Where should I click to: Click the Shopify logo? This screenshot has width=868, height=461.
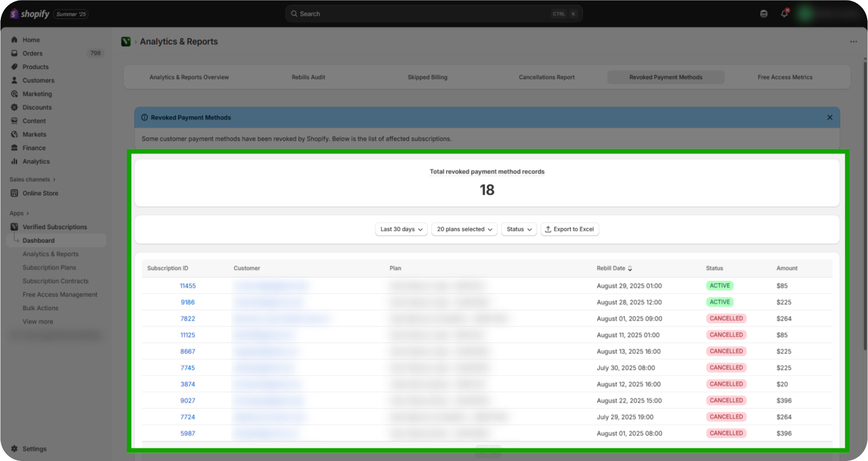coord(29,14)
